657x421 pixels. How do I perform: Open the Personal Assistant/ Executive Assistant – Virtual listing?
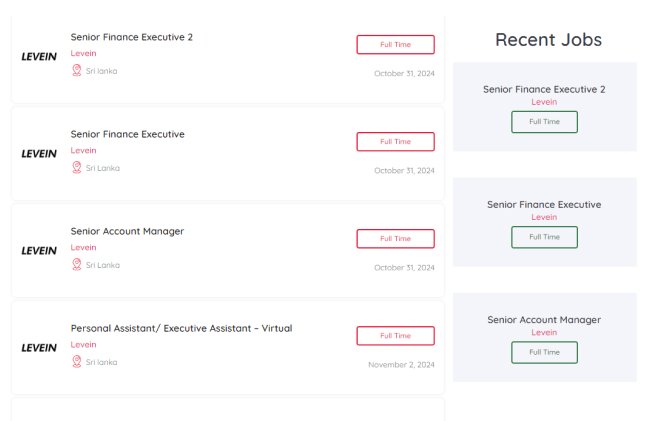coord(181,328)
